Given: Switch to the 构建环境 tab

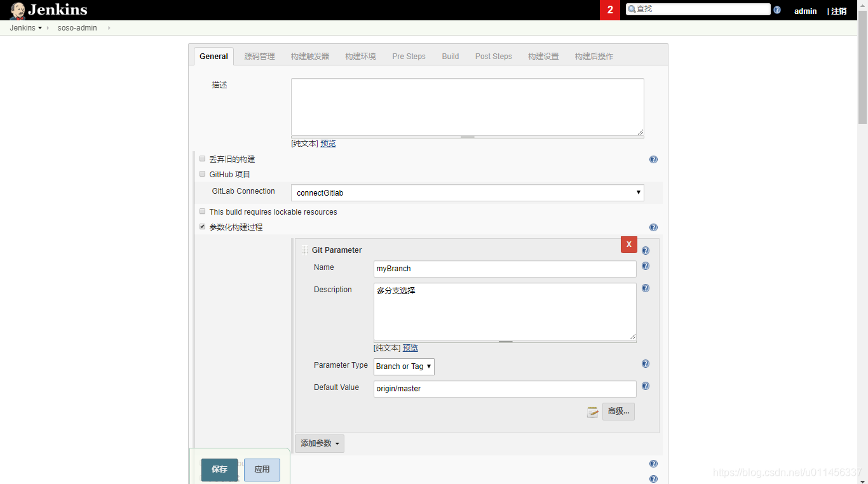Looking at the screenshot, I should tap(360, 57).
